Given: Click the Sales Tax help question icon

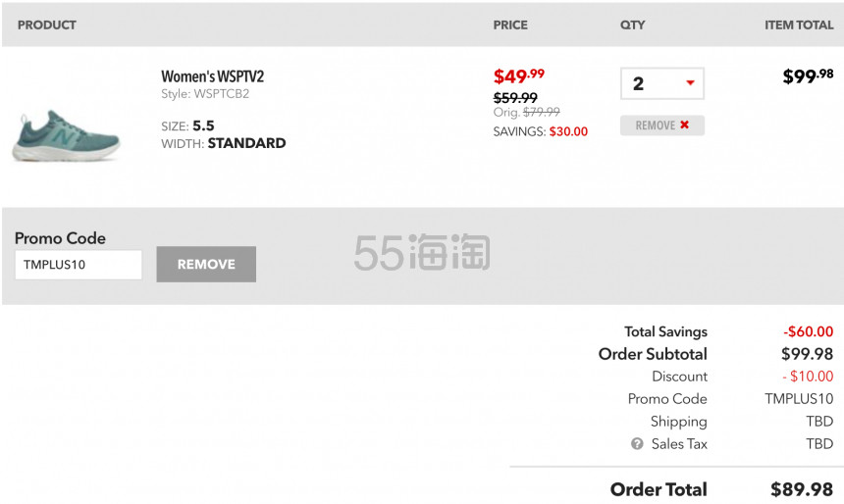Looking at the screenshot, I should (637, 444).
